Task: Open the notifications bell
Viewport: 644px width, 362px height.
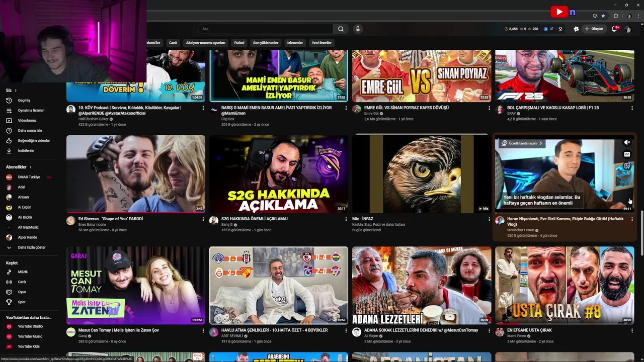Action: [x=614, y=29]
